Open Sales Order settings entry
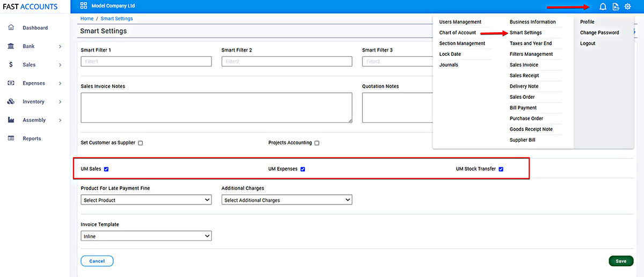Screen dimensions: 644x277 (x=522, y=97)
